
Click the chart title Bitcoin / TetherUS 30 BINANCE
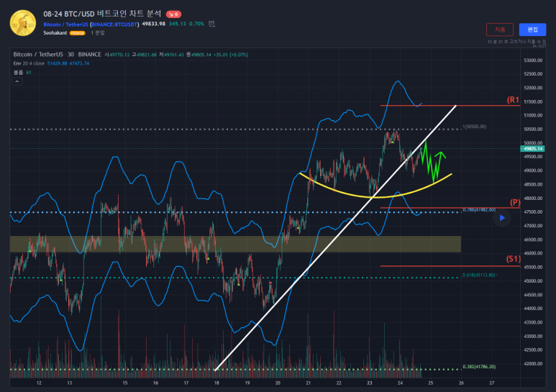pyautogui.click(x=56, y=55)
